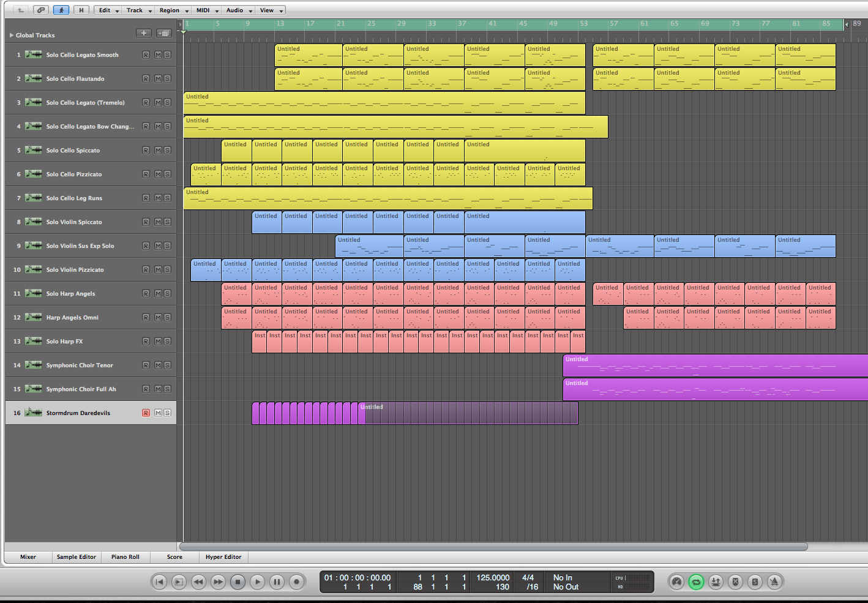Open the Mixer tab
Image resolution: width=868 pixels, height=603 pixels.
(x=28, y=557)
